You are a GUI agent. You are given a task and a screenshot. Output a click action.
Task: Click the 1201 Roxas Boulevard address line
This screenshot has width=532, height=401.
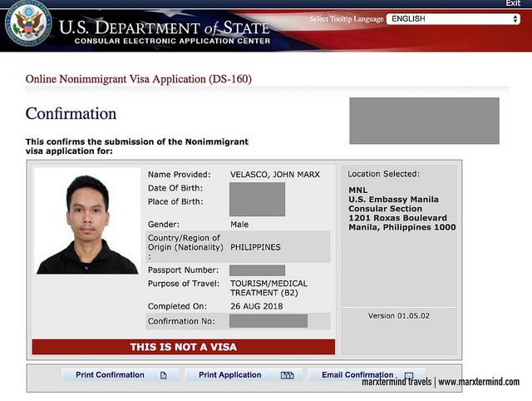397,218
